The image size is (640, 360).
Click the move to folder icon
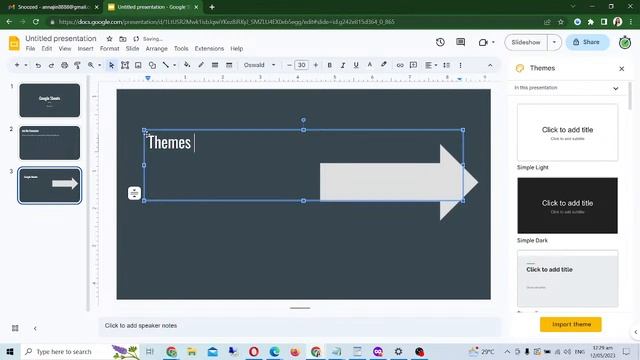tap(122, 39)
